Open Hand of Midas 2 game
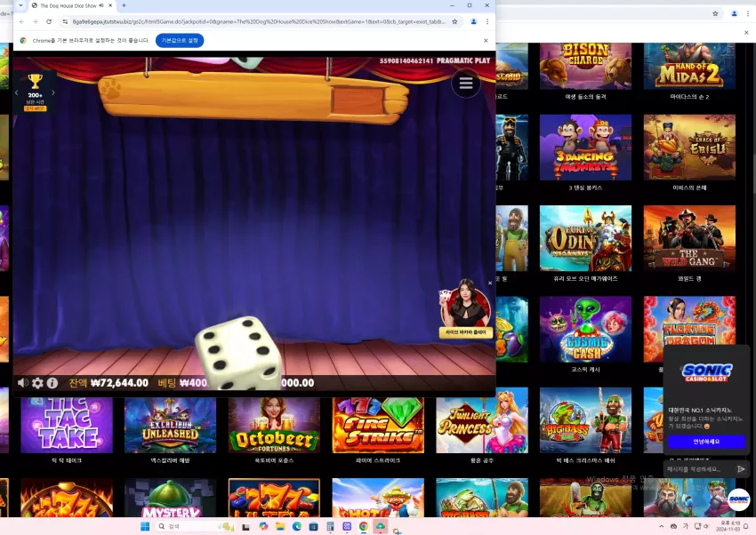Viewport: 756px width, 535px height. [689, 66]
